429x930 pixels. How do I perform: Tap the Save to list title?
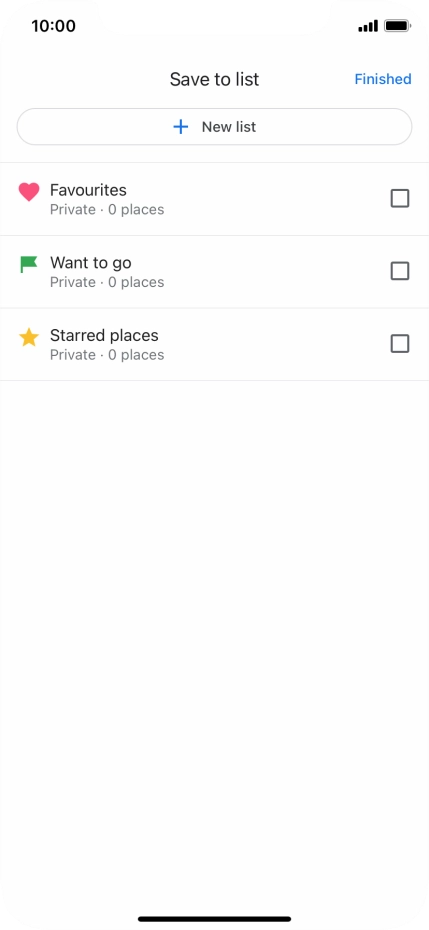coord(214,79)
